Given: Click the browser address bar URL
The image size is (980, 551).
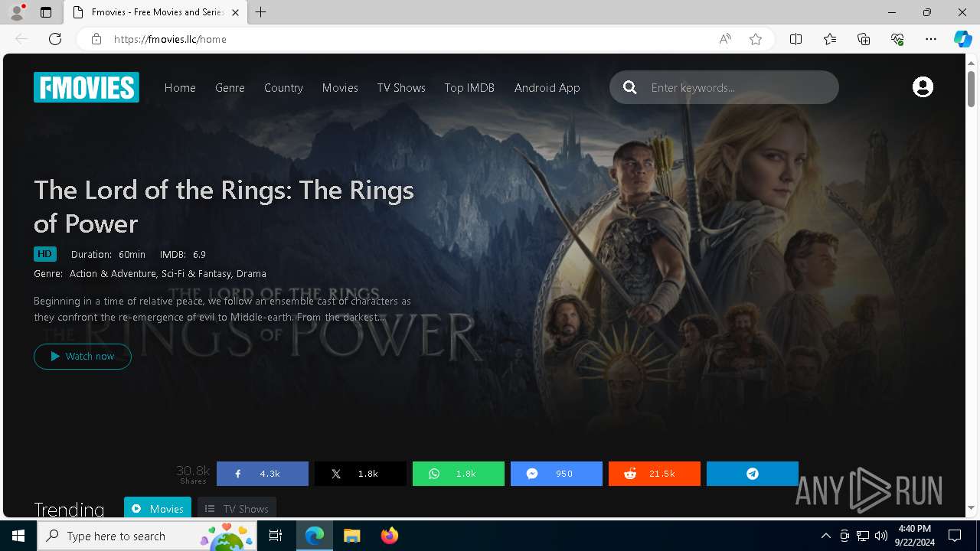Looking at the screenshot, I should pyautogui.click(x=170, y=39).
